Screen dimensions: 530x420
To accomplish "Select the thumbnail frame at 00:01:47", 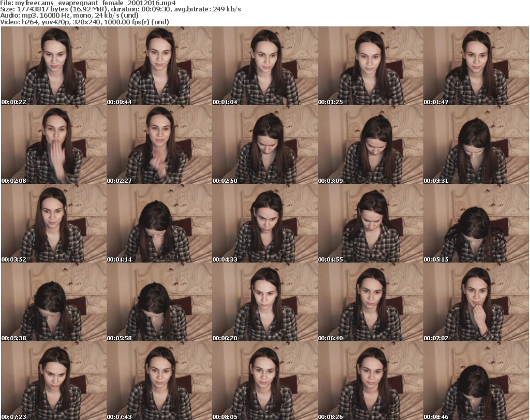I will point(476,66).
